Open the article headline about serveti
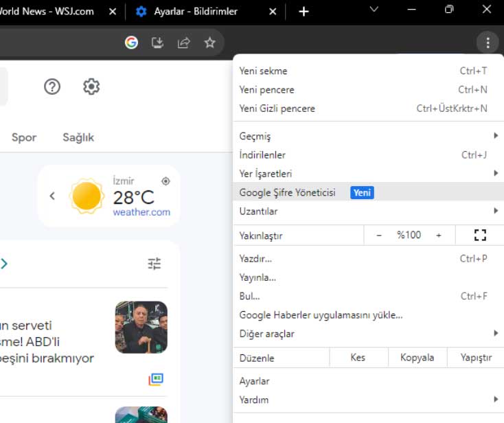This screenshot has width=504, height=423. (x=47, y=342)
